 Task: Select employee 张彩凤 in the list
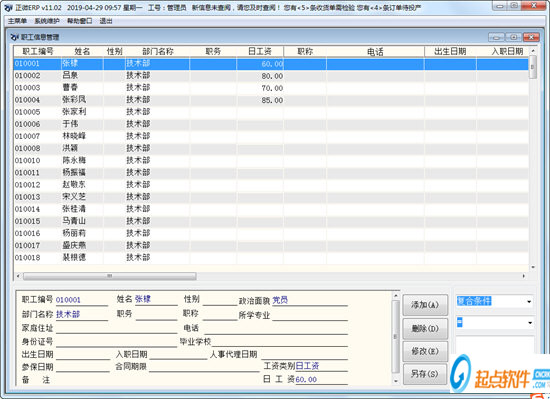271,100
